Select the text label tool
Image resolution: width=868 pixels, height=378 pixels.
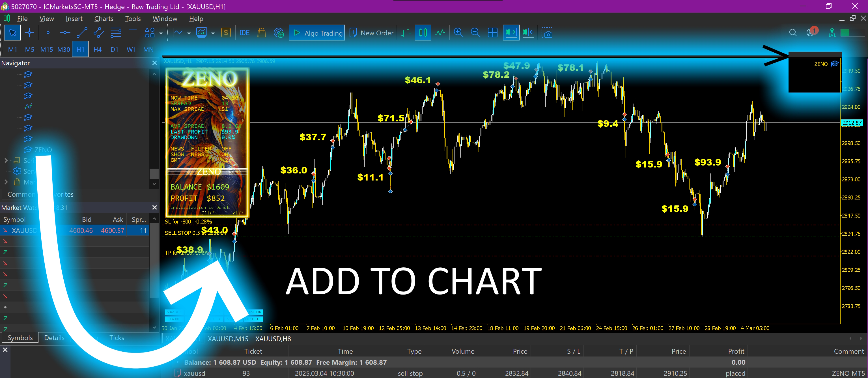(x=133, y=33)
